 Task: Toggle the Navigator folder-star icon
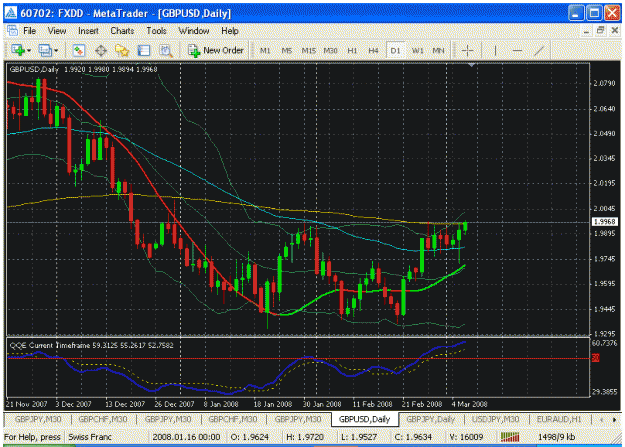[122, 50]
